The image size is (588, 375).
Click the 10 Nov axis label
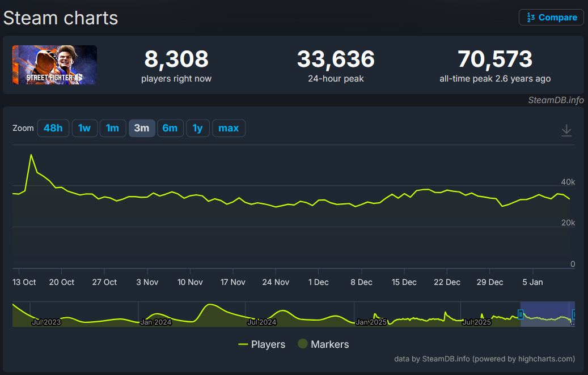(x=190, y=282)
